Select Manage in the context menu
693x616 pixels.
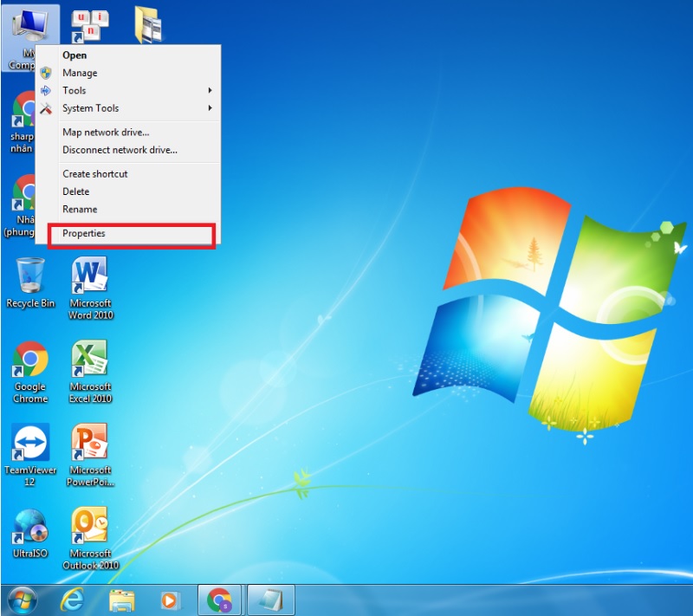(80, 74)
